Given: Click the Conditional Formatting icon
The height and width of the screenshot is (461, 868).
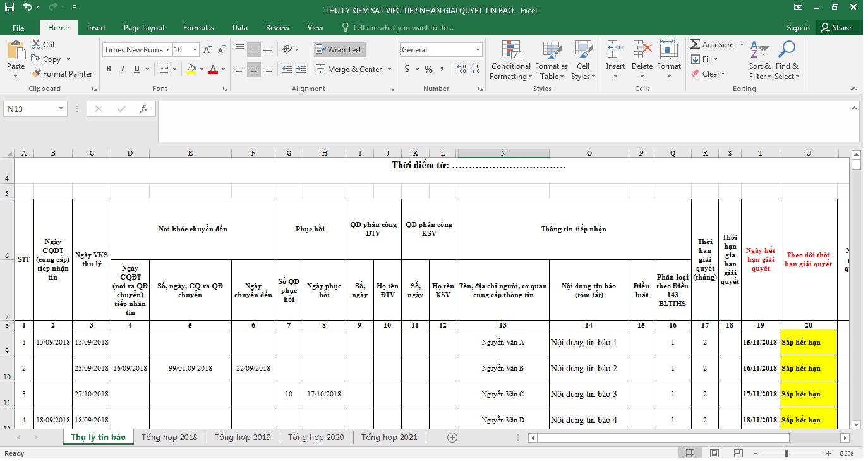Looking at the screenshot, I should tap(510, 51).
